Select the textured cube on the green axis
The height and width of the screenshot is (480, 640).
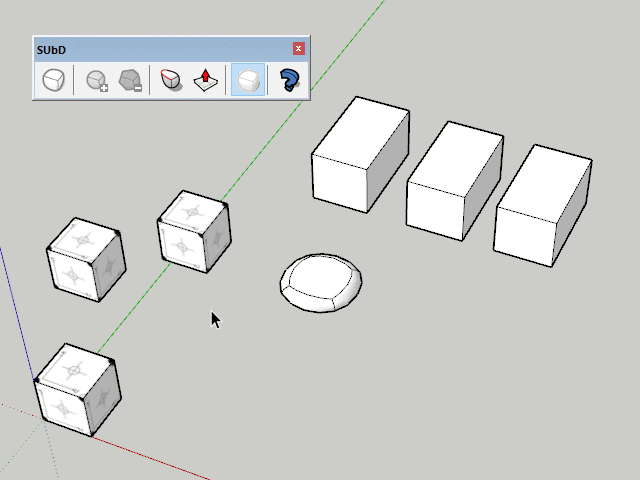click(194, 231)
